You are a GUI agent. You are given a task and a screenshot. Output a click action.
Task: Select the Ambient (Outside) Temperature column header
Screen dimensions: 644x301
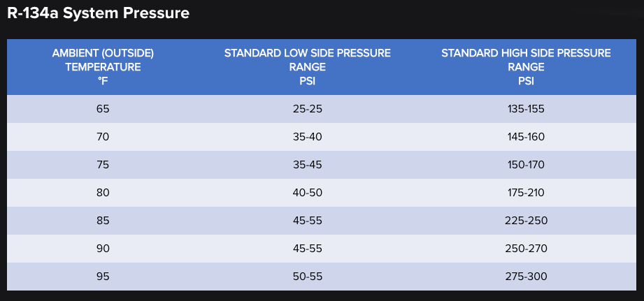[x=103, y=67]
